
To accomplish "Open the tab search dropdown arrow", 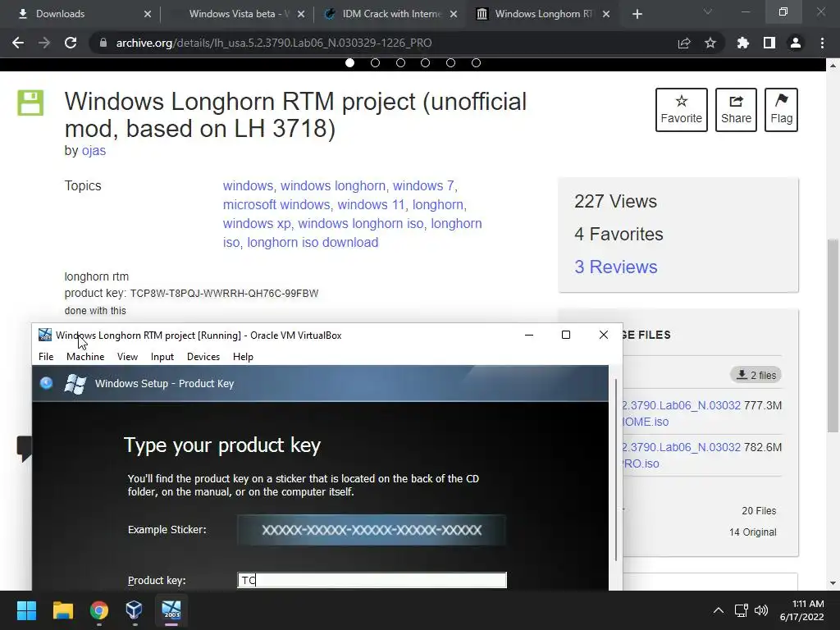I will click(708, 11).
